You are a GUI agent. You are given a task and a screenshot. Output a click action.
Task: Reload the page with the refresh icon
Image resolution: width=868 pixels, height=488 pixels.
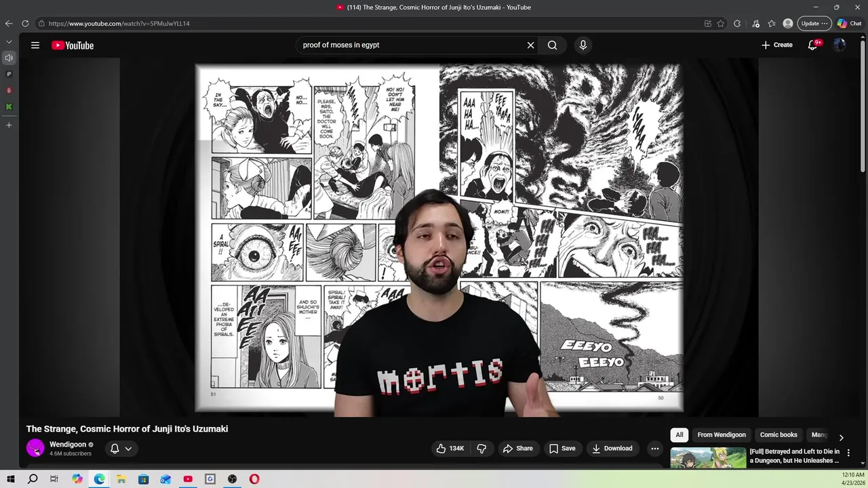[x=25, y=24]
